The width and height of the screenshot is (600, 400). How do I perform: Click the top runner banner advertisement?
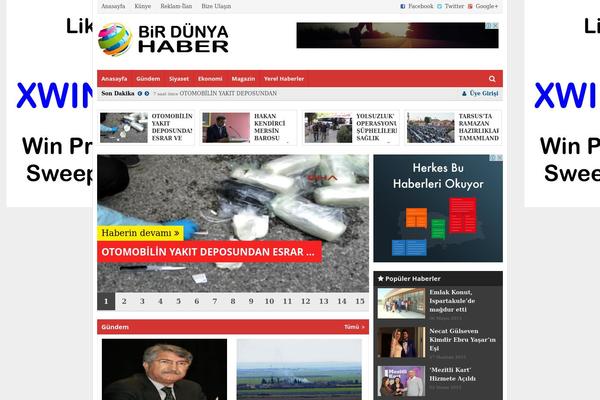[x=397, y=35]
